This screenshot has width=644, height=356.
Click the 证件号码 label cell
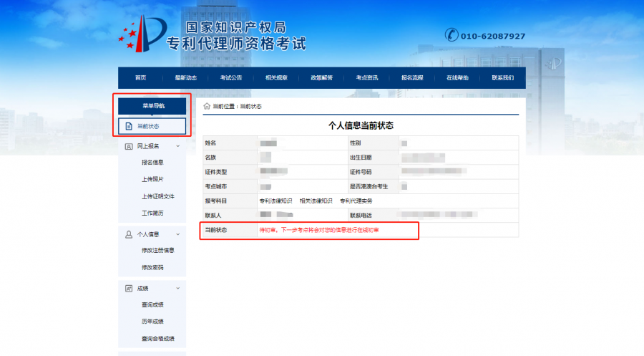pos(374,172)
